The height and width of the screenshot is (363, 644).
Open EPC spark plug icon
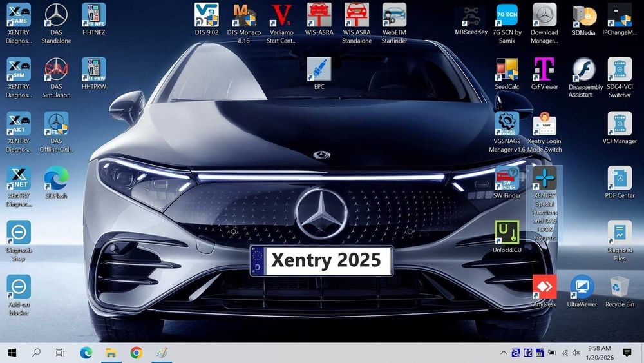(319, 69)
